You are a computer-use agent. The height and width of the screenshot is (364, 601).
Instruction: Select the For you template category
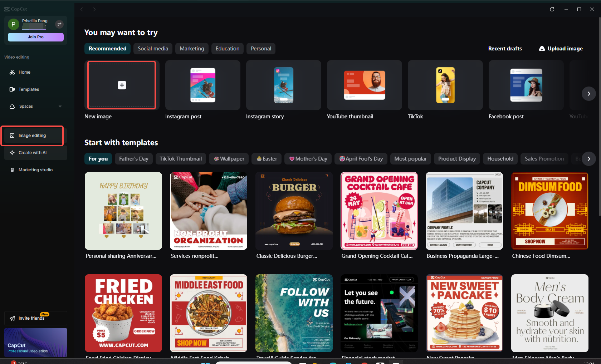coord(98,159)
